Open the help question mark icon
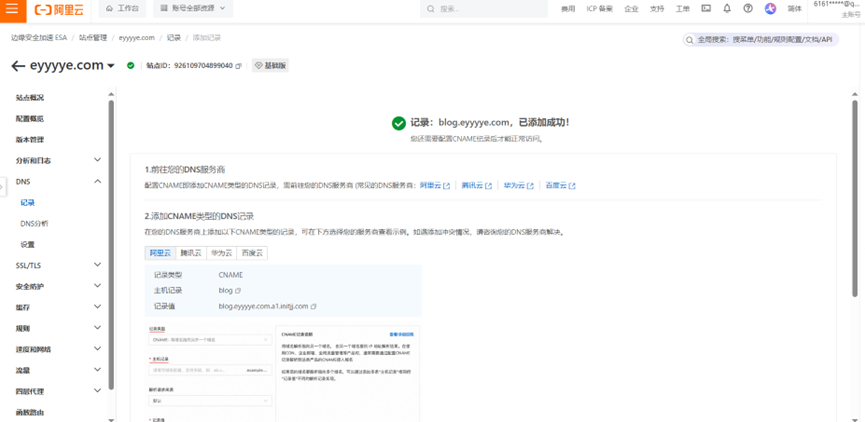 pyautogui.click(x=747, y=9)
